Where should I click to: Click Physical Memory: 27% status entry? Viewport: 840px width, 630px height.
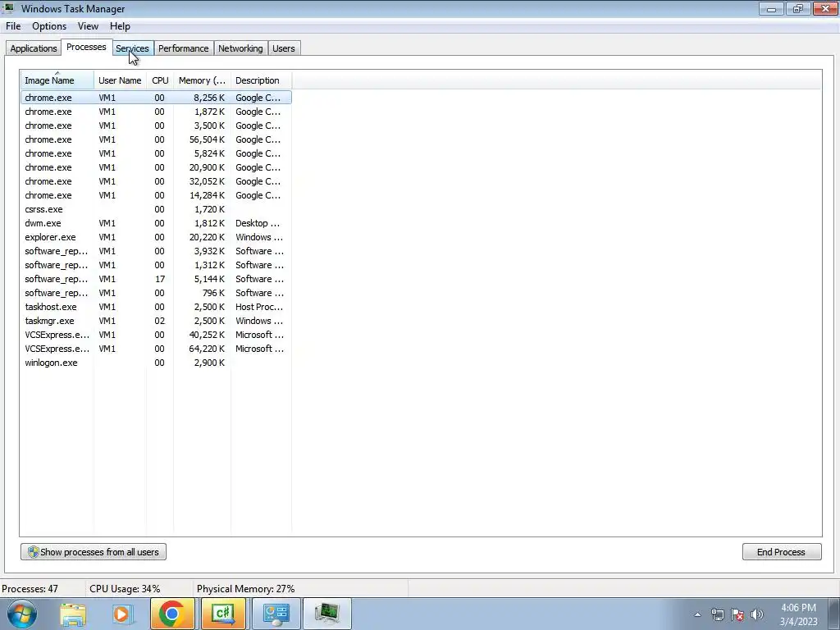[x=246, y=589]
